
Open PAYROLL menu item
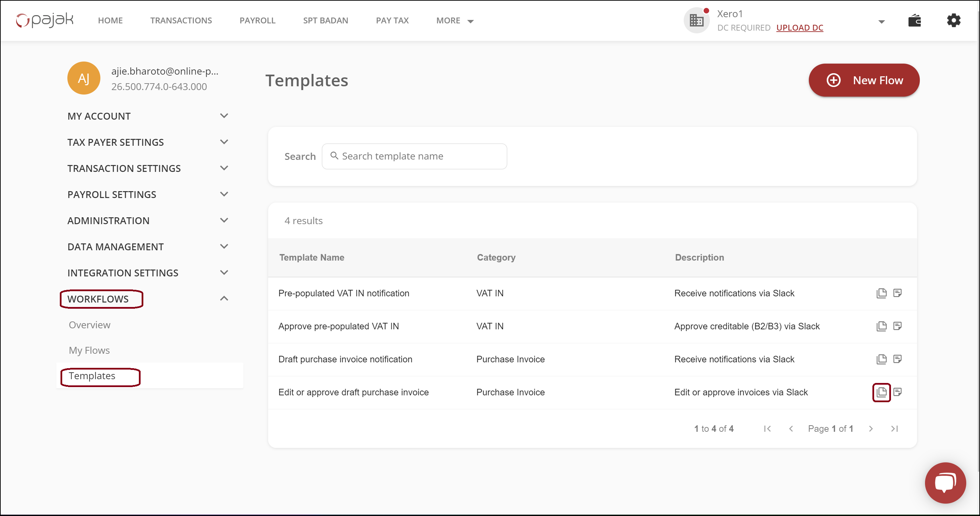(x=257, y=21)
